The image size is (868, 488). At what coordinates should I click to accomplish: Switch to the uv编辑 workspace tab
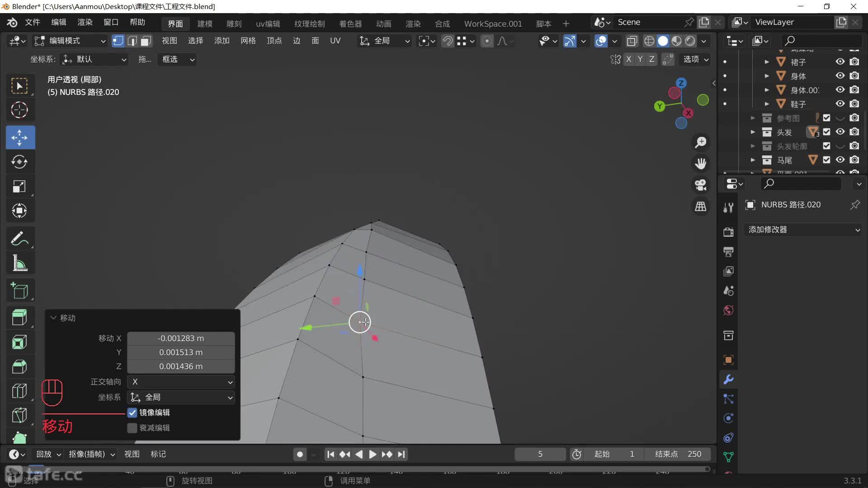(x=268, y=23)
